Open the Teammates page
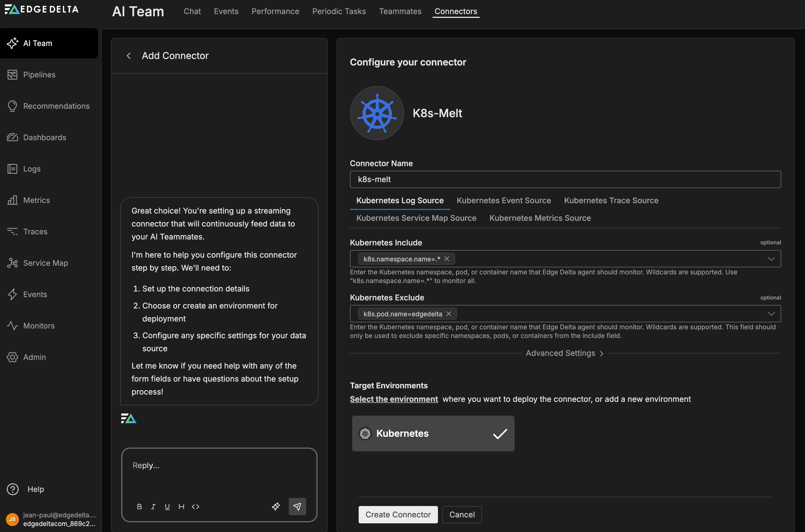 click(x=400, y=11)
